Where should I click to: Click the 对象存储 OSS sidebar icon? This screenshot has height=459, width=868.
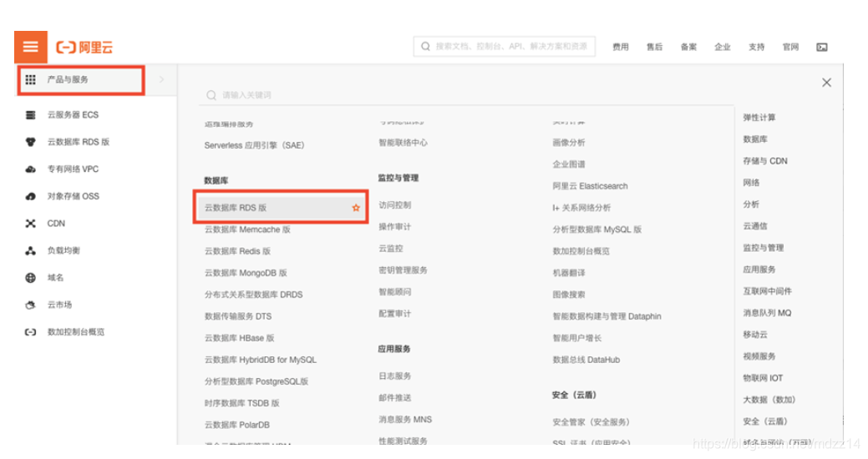tap(30, 196)
